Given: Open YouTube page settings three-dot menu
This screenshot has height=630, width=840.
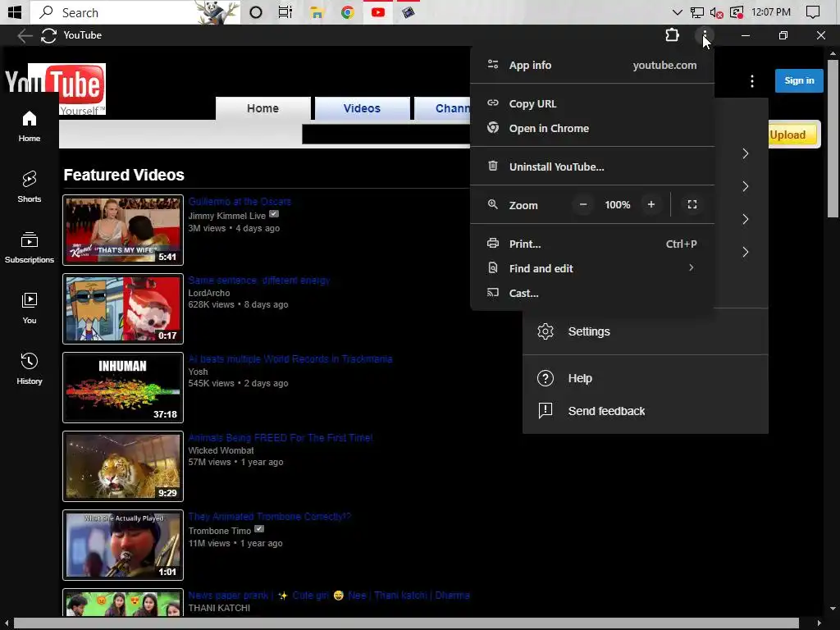Looking at the screenshot, I should 752,81.
